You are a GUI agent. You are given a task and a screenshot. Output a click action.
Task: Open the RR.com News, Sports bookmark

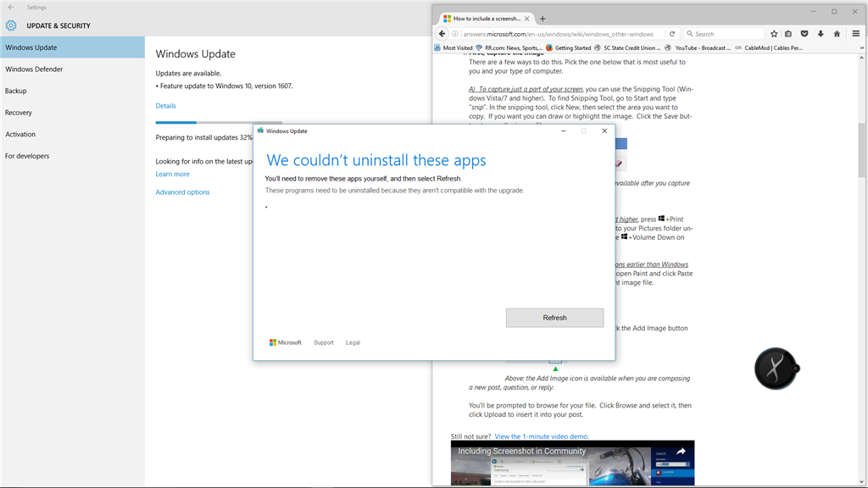click(x=509, y=48)
